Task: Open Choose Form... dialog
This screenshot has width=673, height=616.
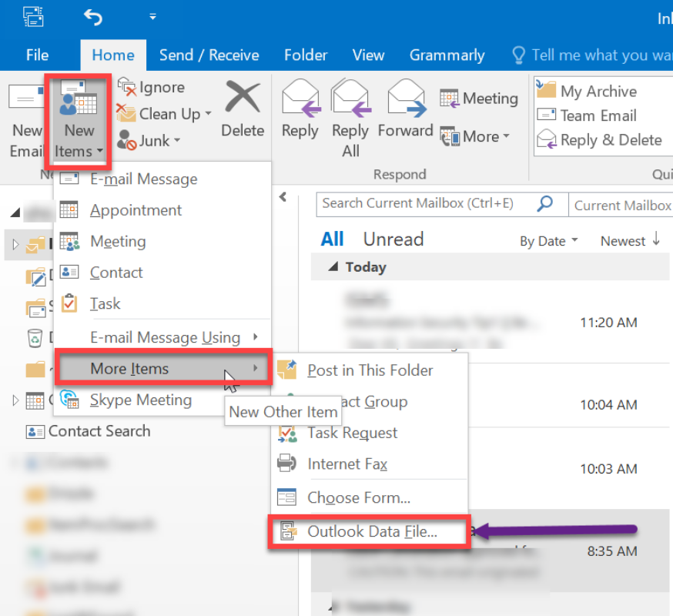Action: pos(370,497)
